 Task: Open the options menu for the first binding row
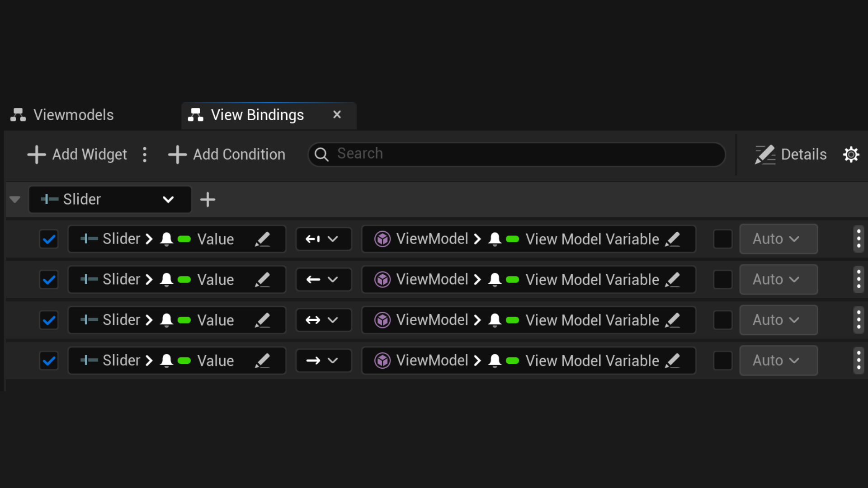pos(858,239)
